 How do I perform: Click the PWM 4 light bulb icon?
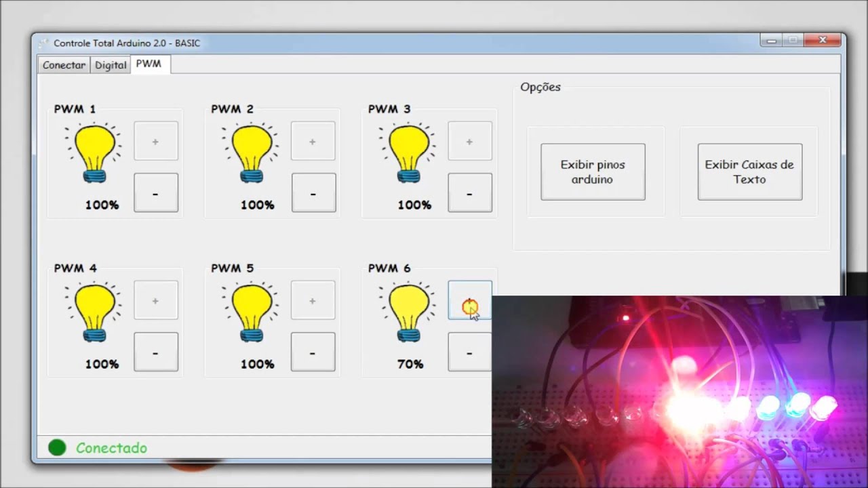coord(94,312)
